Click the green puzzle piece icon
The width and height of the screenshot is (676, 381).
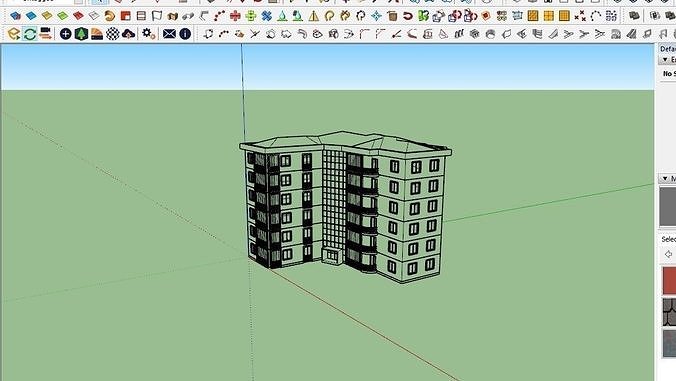tap(423, 16)
